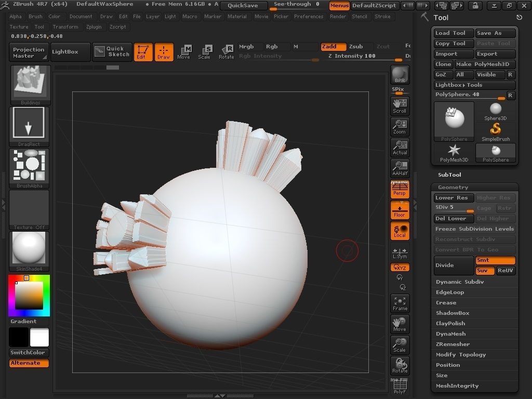
Task: Activate the Draw mode button
Action: point(164,52)
